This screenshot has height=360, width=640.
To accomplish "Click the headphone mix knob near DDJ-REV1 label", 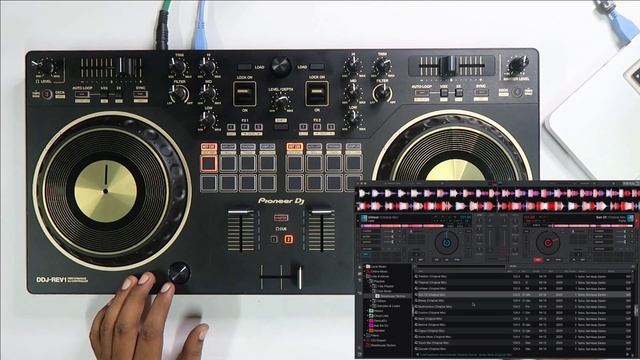I will pyautogui.click(x=179, y=273).
